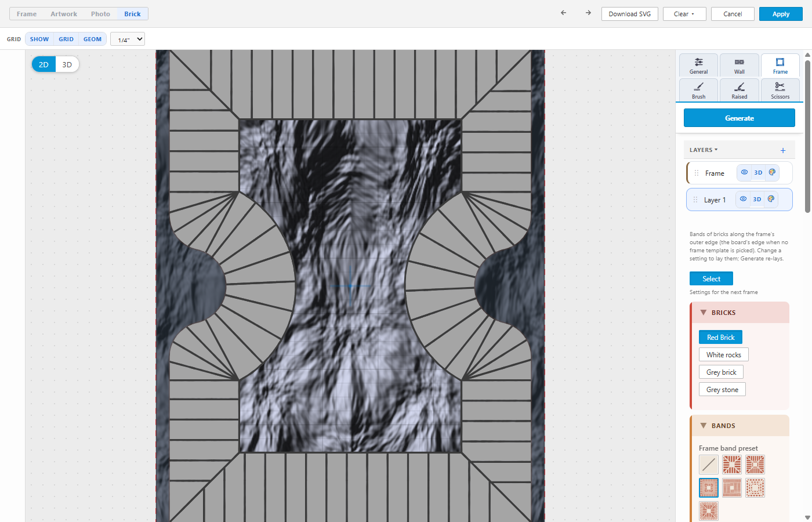This screenshot has width=812, height=522.
Task: Toggle the GEOM option
Action: (x=92, y=39)
